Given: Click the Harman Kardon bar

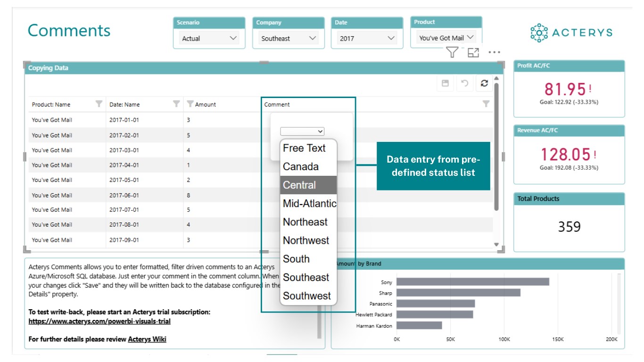Looking at the screenshot, I should 419,325.
